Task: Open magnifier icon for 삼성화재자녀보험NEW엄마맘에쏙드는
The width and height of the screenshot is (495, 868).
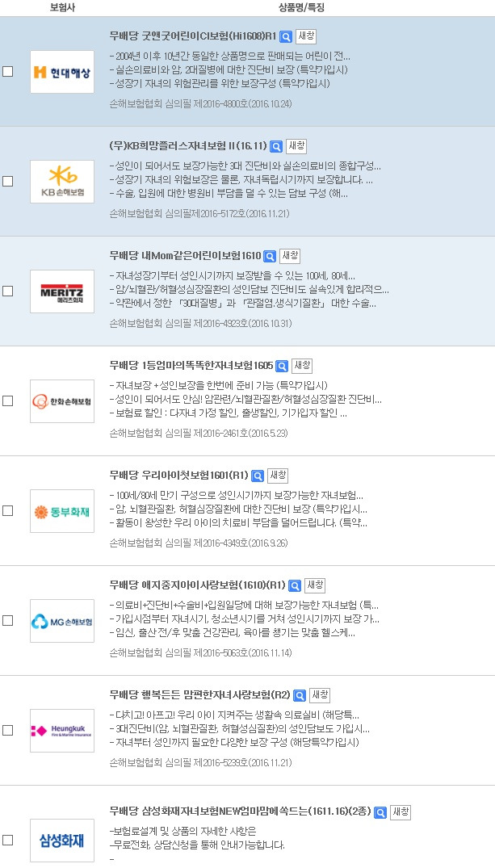Action: pyautogui.click(x=380, y=812)
